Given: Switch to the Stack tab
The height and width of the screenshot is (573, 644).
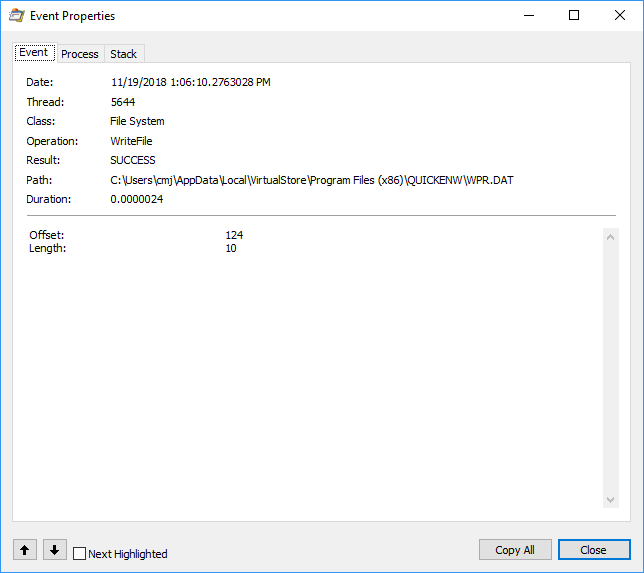Looking at the screenshot, I should pos(124,54).
